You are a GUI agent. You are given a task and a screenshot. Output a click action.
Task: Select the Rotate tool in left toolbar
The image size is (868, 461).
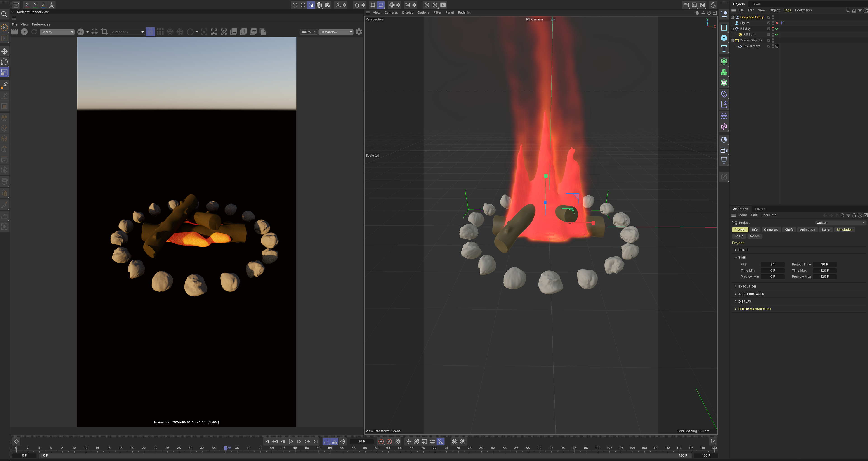(4, 62)
